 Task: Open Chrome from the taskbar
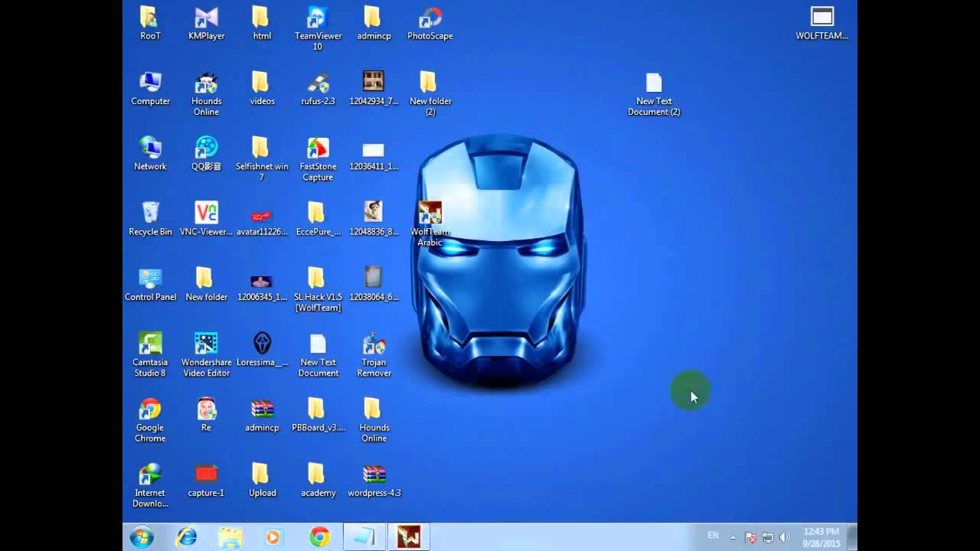(x=319, y=537)
